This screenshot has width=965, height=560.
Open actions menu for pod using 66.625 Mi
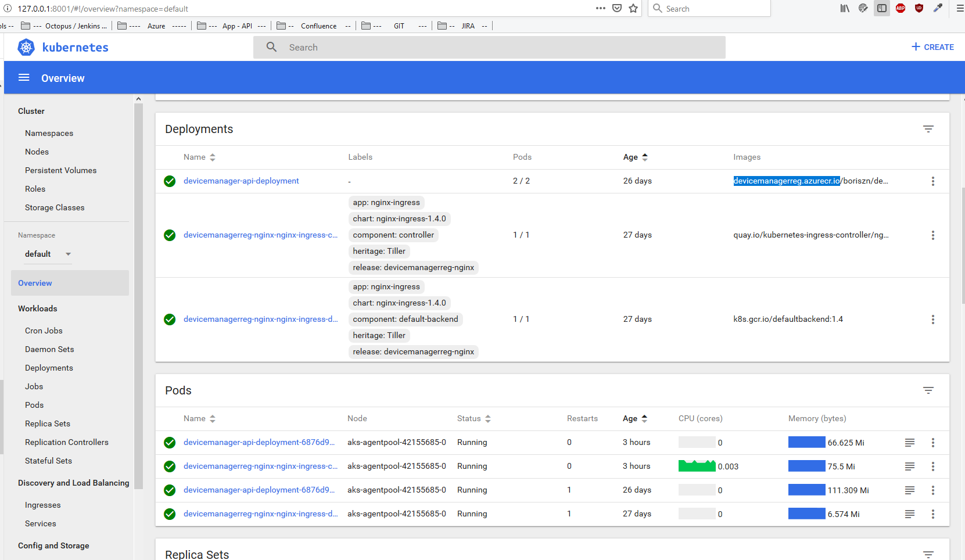[x=933, y=443]
